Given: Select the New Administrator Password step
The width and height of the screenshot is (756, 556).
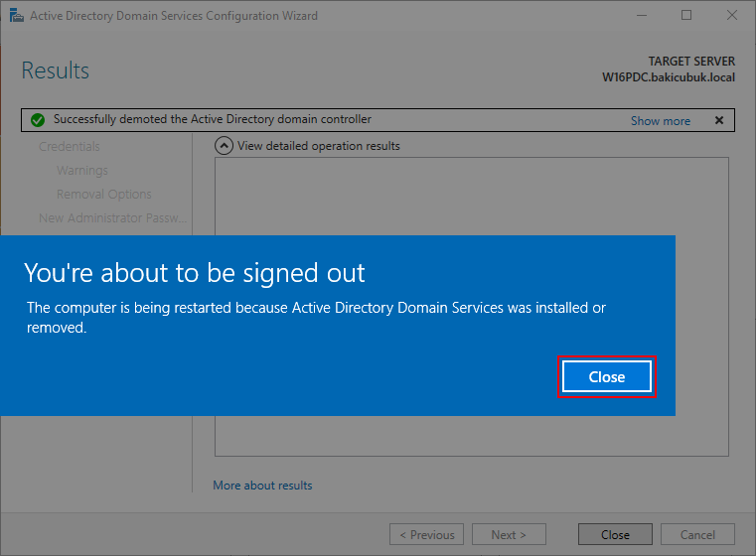Looking at the screenshot, I should [x=113, y=217].
